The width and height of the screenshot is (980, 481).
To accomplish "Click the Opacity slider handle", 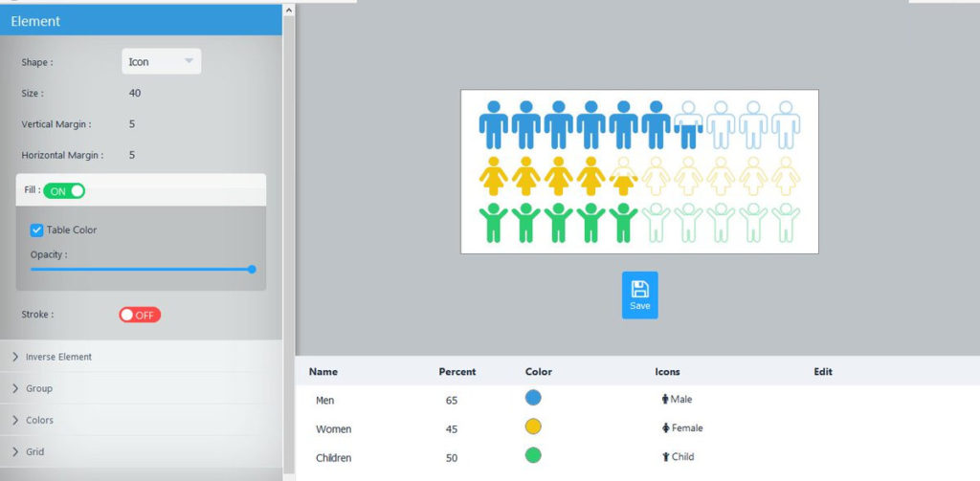I will 252,270.
